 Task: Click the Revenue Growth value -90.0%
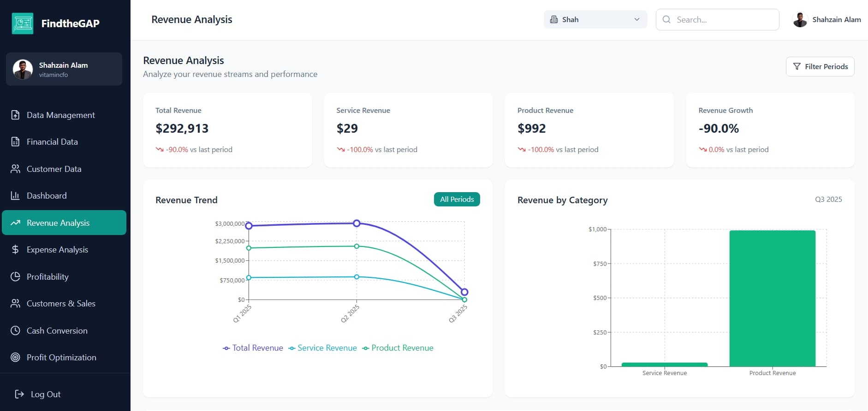[719, 129]
